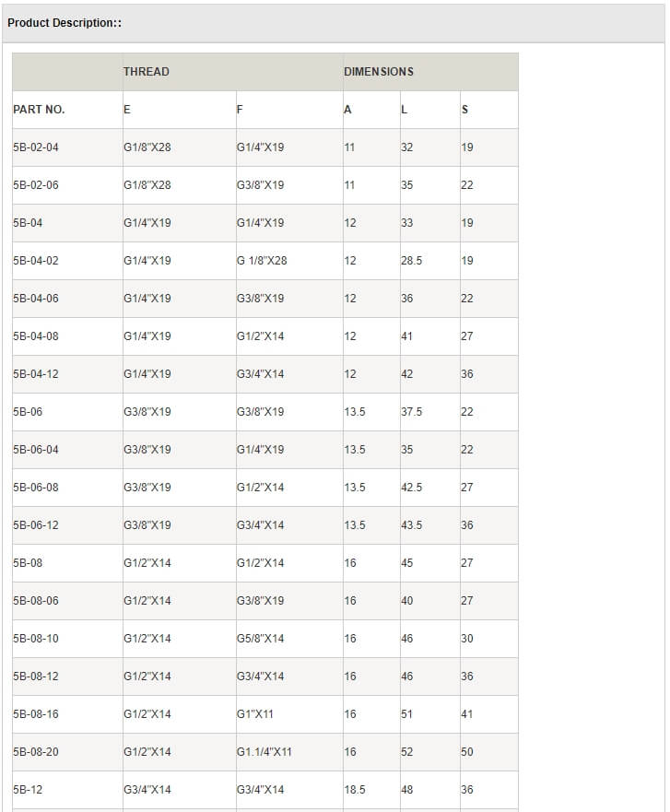Click the 43.5 length value
Screen dimensions: 670x812
pyautogui.click(x=412, y=525)
